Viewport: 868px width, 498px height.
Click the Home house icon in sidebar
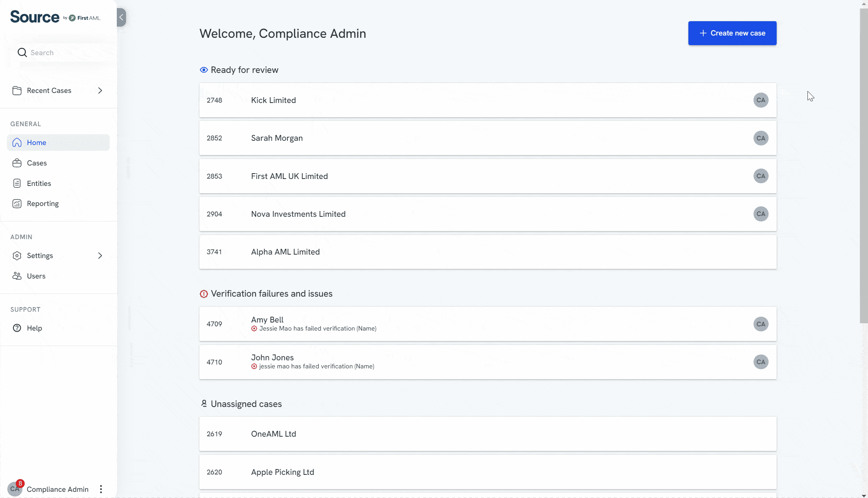(17, 143)
